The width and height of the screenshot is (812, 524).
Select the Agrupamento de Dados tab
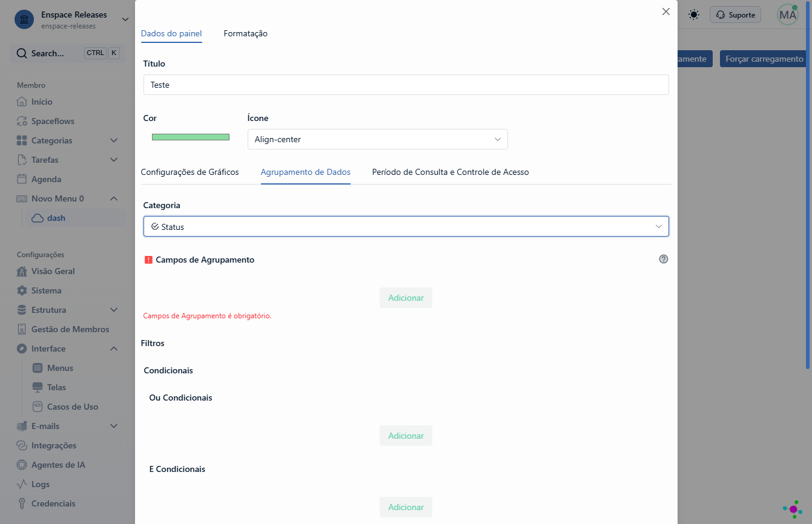[306, 172]
